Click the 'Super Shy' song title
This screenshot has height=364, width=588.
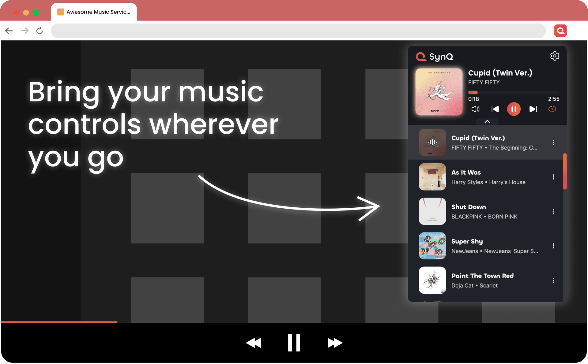point(467,242)
